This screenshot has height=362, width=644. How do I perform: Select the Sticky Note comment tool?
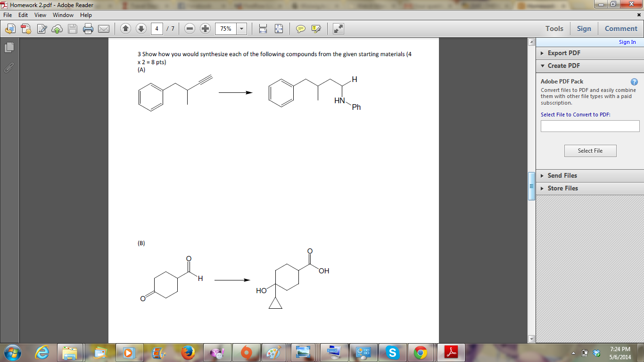[x=300, y=28]
